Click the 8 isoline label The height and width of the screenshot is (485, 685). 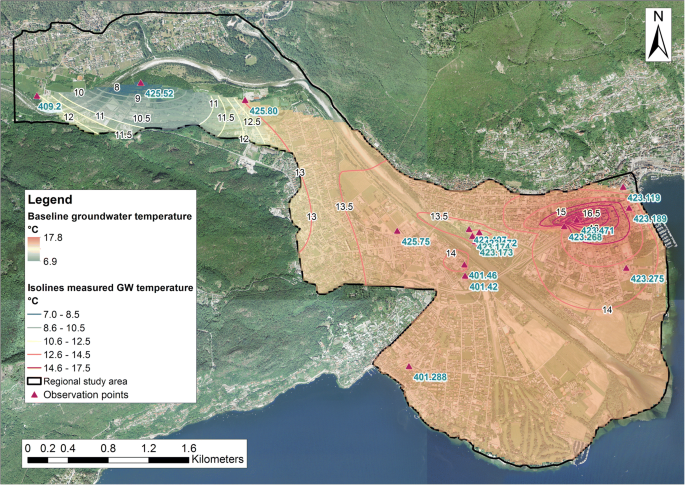117,87
